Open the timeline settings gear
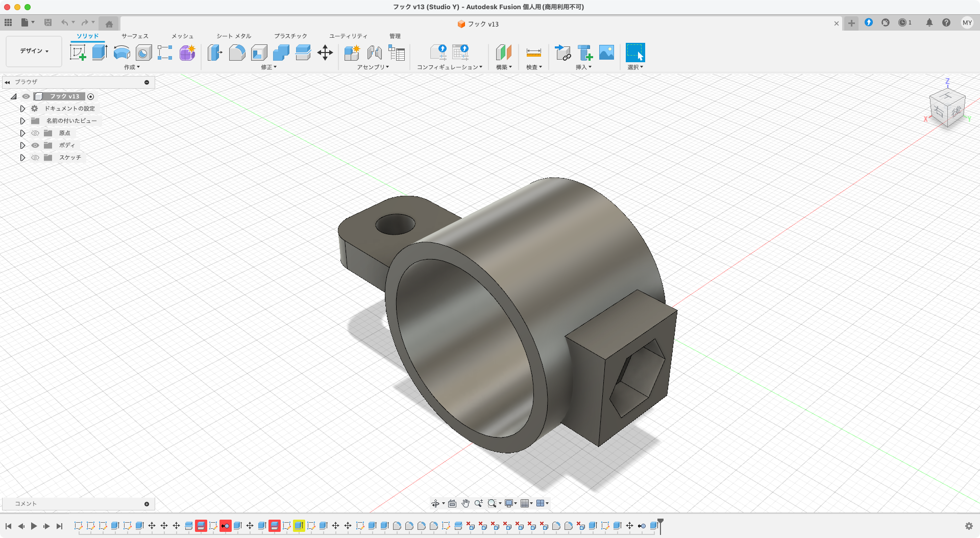 pos(969,526)
